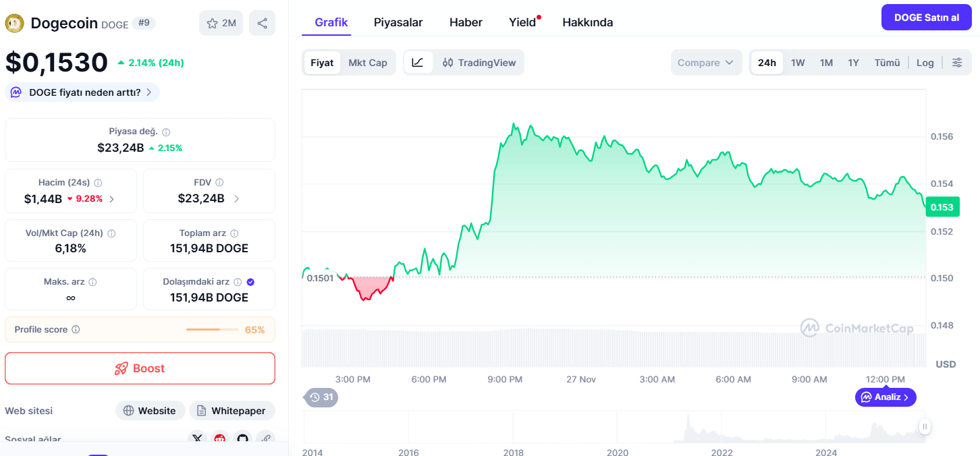This screenshot has height=456, width=980.
Task: Switch chart to Fiyat view
Action: click(322, 63)
